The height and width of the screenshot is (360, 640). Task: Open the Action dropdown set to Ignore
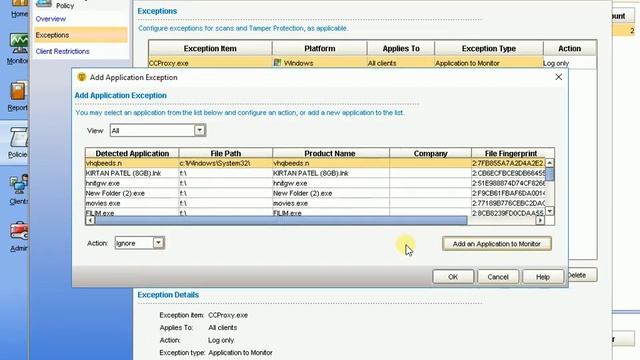139,243
